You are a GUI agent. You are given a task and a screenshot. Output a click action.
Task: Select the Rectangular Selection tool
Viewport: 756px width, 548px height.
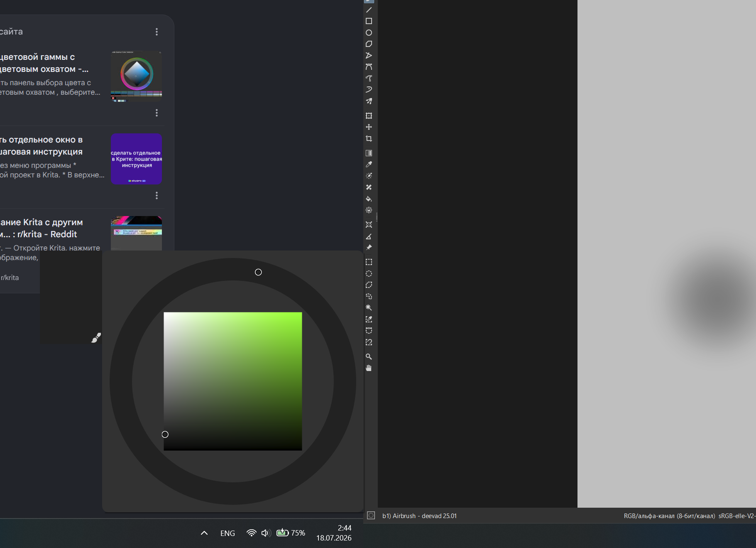coord(369,262)
